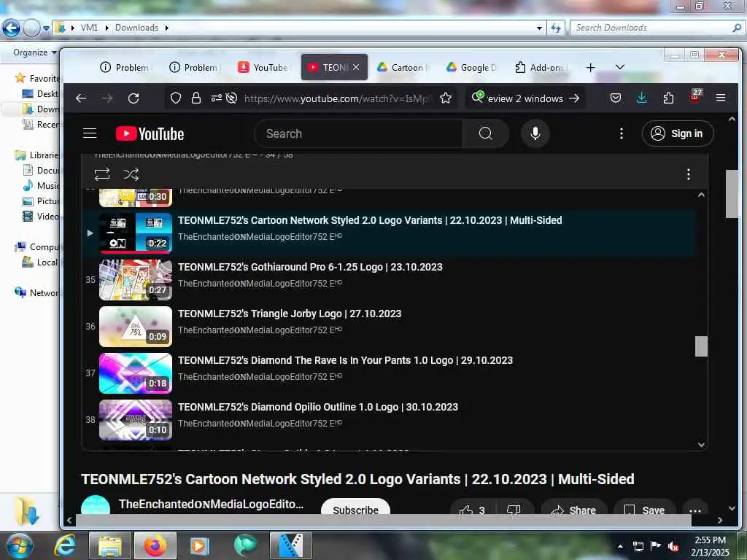Open a new Firefox tab
Viewport: 747px width, 560px height.
(x=590, y=67)
